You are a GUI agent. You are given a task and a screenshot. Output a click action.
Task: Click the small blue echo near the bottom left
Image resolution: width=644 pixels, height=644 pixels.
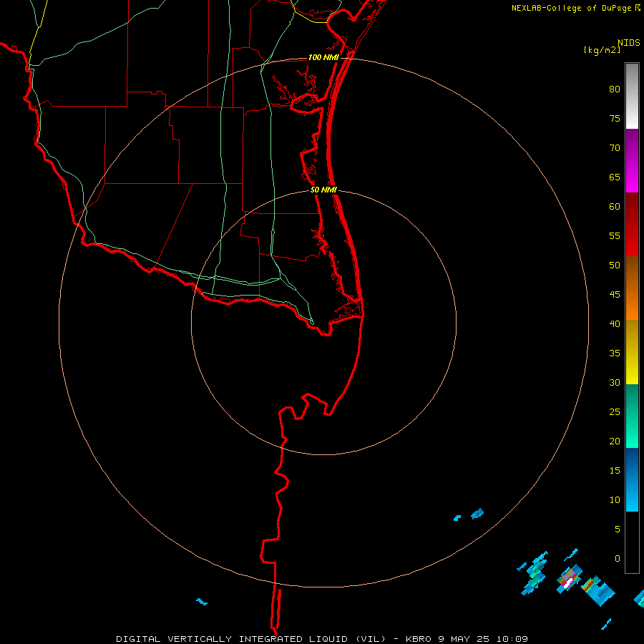(202, 602)
